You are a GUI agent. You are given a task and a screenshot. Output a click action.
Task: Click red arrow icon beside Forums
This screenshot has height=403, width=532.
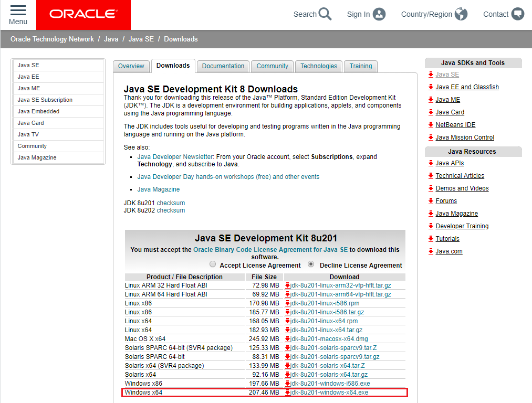coord(431,201)
